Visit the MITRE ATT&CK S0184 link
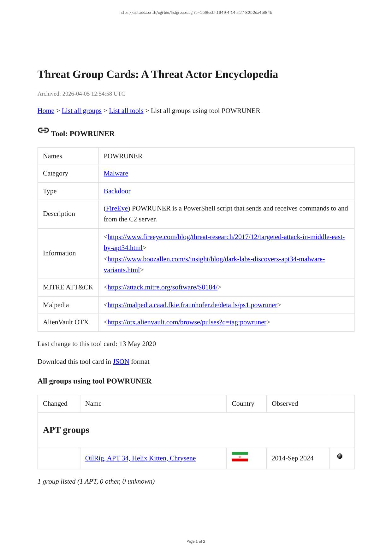Image resolution: width=392 pixels, height=554 pixels. tap(162, 287)
